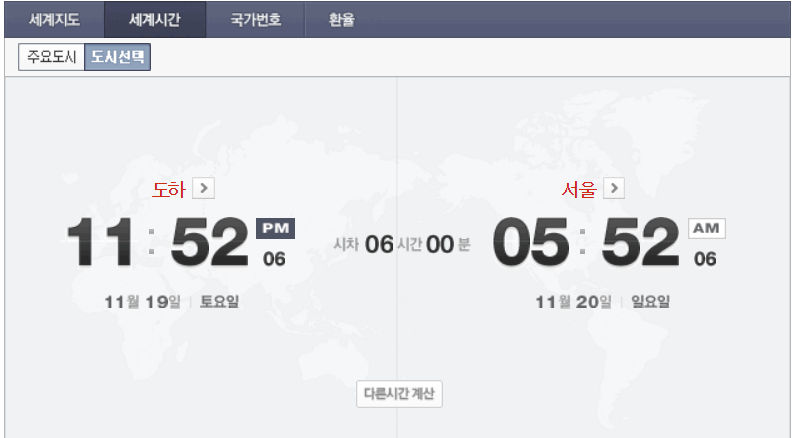Click the AM indicator for 서울
Viewport: 794px width, 438px height.
point(706,228)
